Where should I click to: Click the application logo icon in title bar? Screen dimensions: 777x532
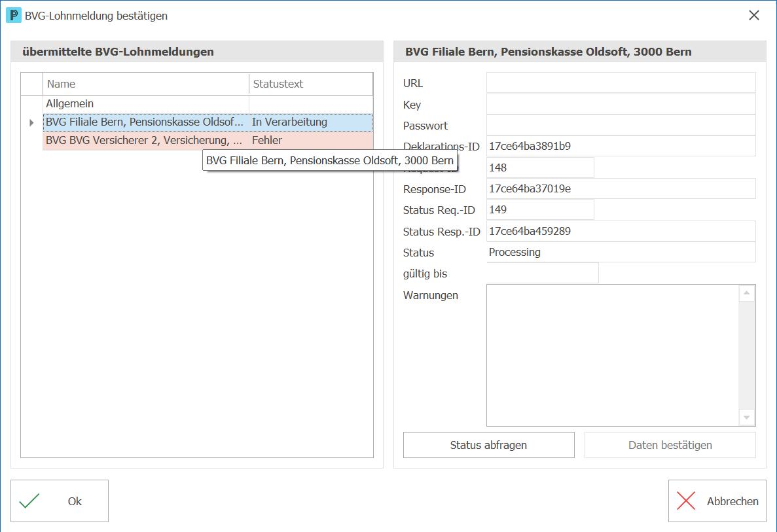coord(13,15)
